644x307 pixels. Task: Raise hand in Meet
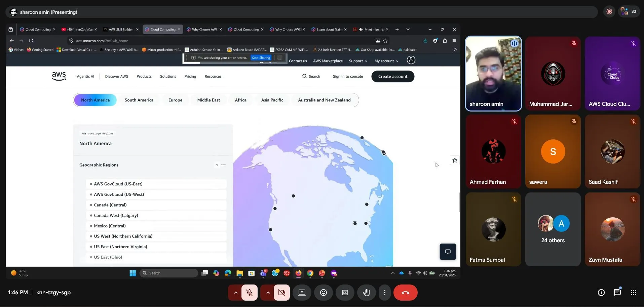click(367, 293)
